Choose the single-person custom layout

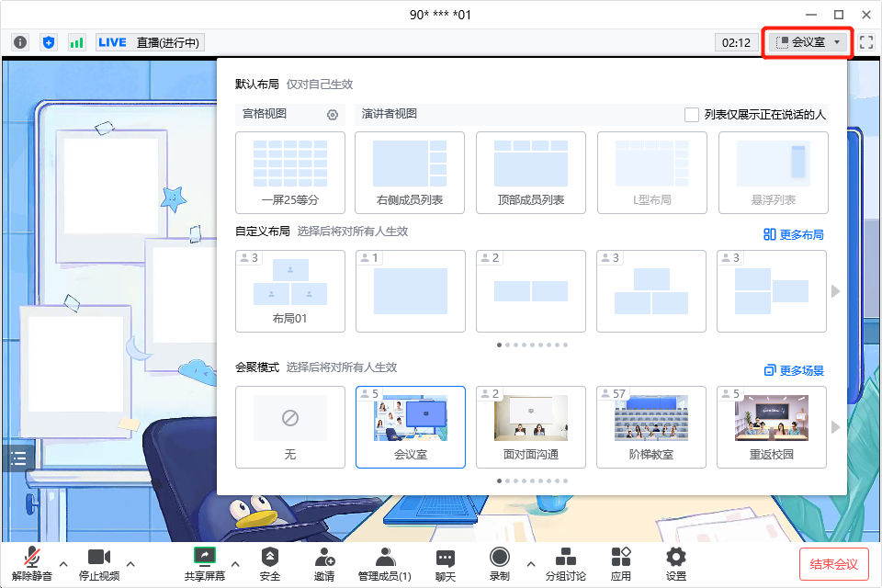[411, 291]
